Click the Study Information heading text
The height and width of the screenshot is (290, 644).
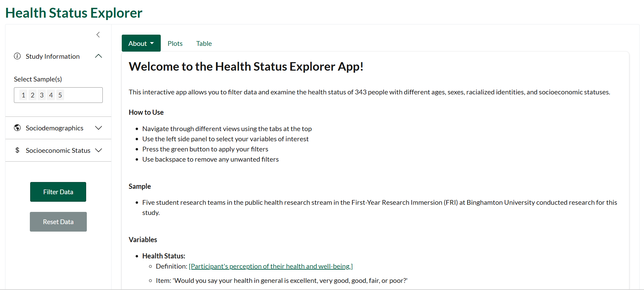pyautogui.click(x=53, y=56)
